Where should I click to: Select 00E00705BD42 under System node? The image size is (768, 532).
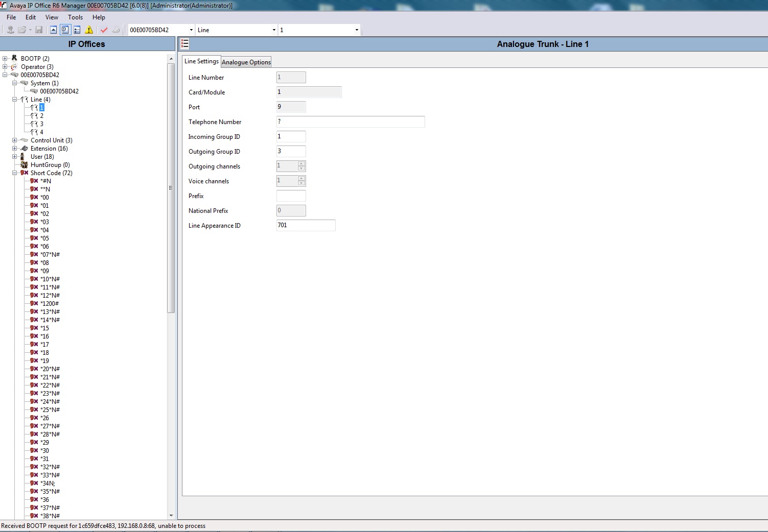pos(59,91)
